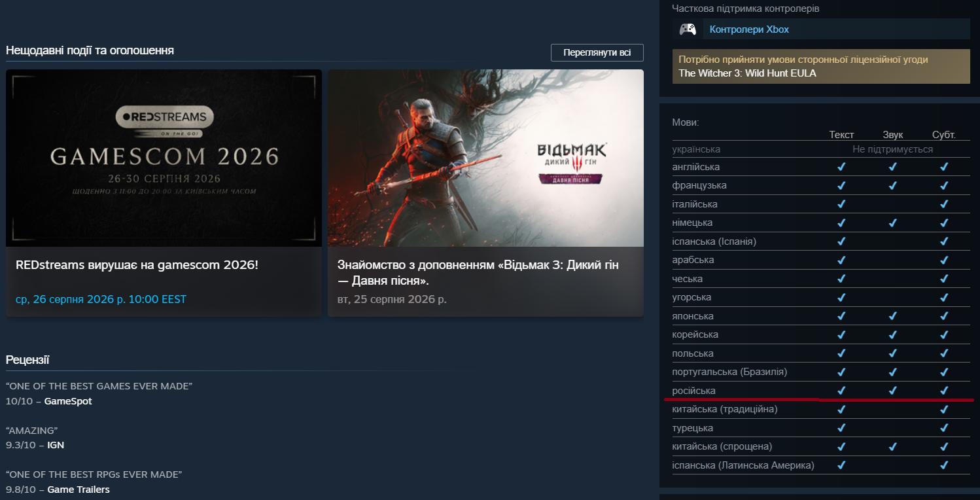Open the Відьмак "Давня пісня" event image

(x=485, y=158)
